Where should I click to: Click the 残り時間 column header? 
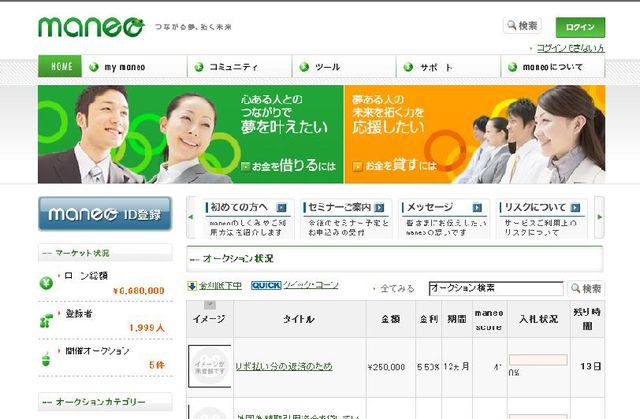pyautogui.click(x=587, y=319)
